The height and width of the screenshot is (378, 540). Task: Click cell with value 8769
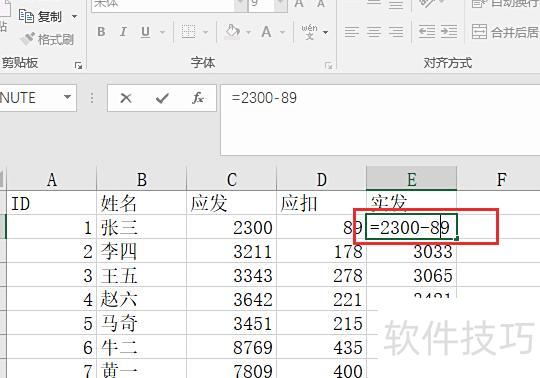click(x=231, y=347)
